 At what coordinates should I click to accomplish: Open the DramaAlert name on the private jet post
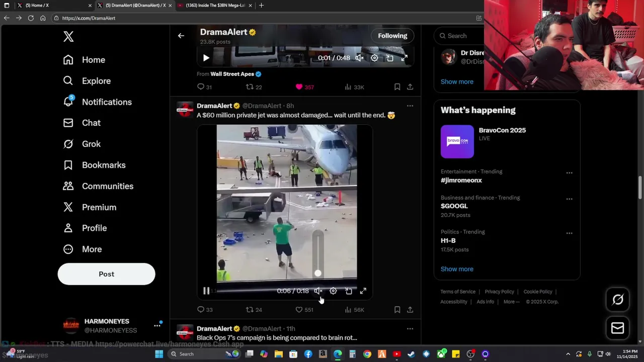click(214, 106)
